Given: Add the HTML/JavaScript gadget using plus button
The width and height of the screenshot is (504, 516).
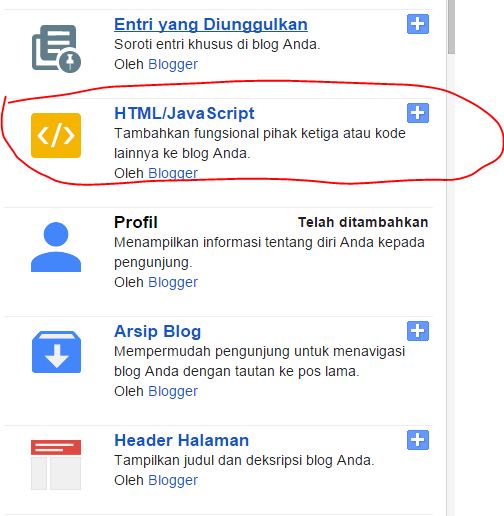Looking at the screenshot, I should point(418,113).
